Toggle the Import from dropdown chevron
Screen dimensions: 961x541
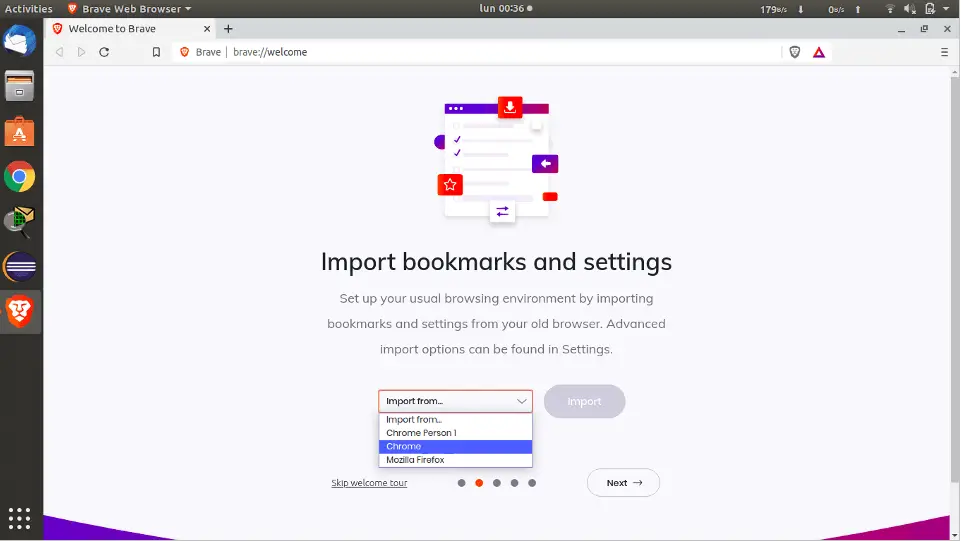pos(522,401)
